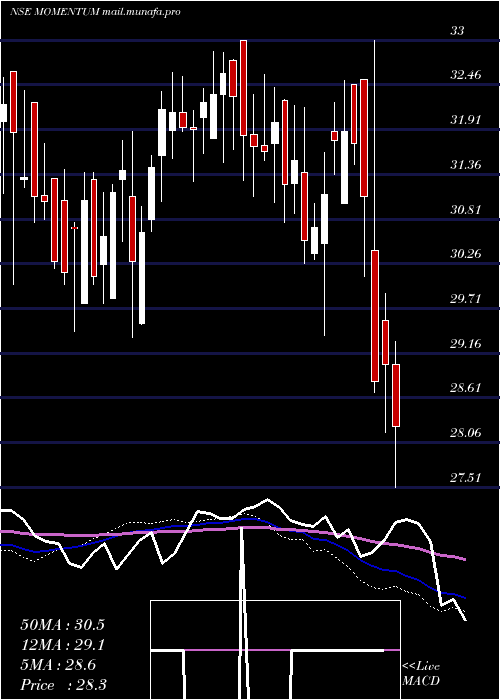Click the 28.61 price axis label
This screenshot has height=700, width=500.
tap(466, 388)
